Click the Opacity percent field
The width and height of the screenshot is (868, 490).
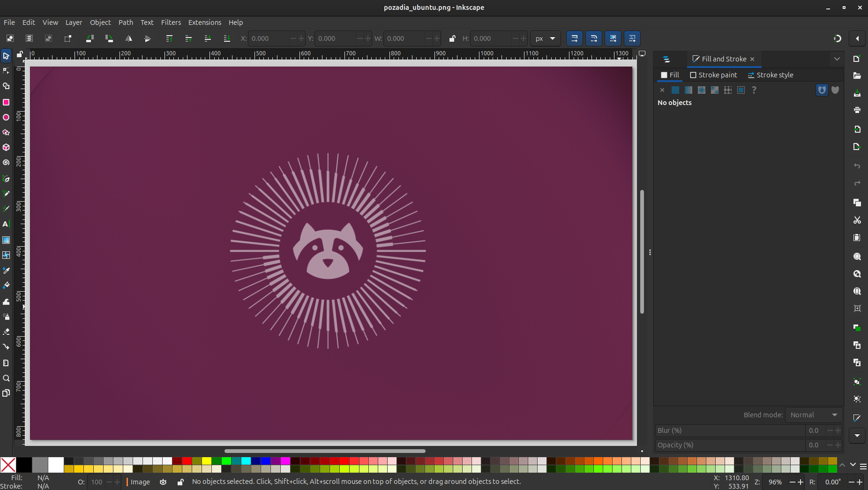click(730, 445)
